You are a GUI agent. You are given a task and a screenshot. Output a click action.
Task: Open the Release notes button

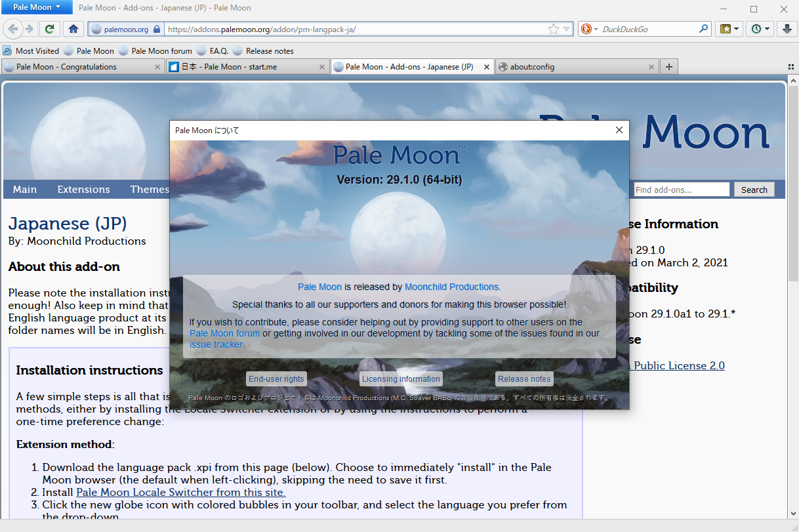click(x=523, y=379)
